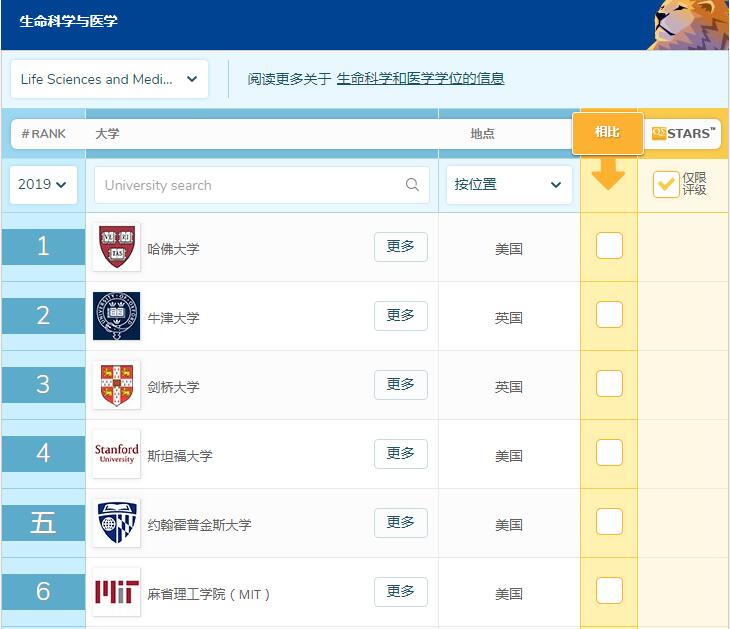Click inside the University search field
Viewport: 730px width, 629px height.
[250, 185]
